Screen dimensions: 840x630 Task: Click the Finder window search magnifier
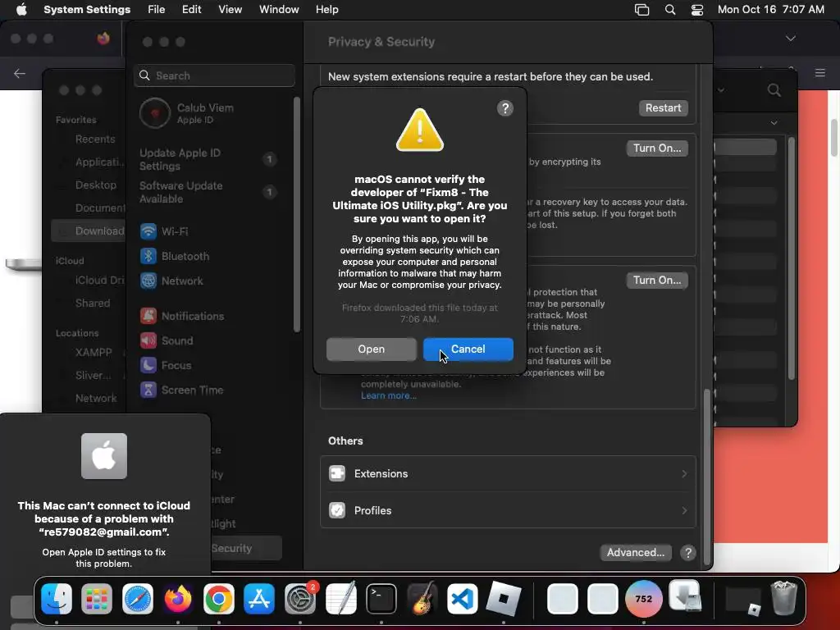pyautogui.click(x=774, y=90)
